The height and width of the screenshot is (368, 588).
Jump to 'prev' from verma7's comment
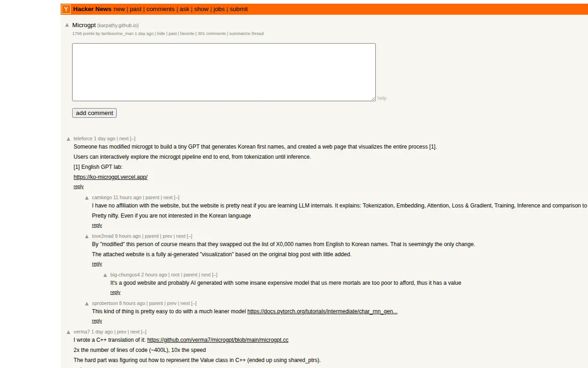121,332
